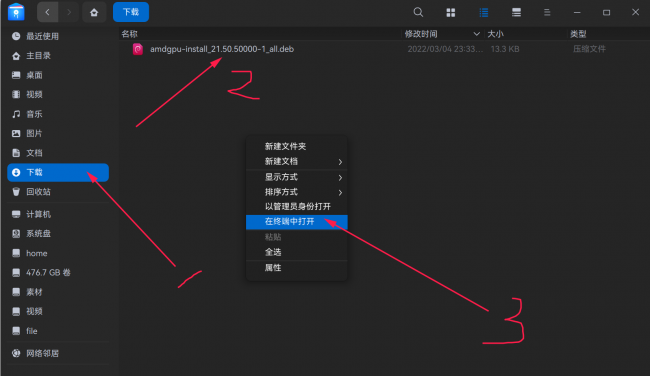Open 计算机 in the sidebar
Screen dimensions: 650x376
pos(58,214)
